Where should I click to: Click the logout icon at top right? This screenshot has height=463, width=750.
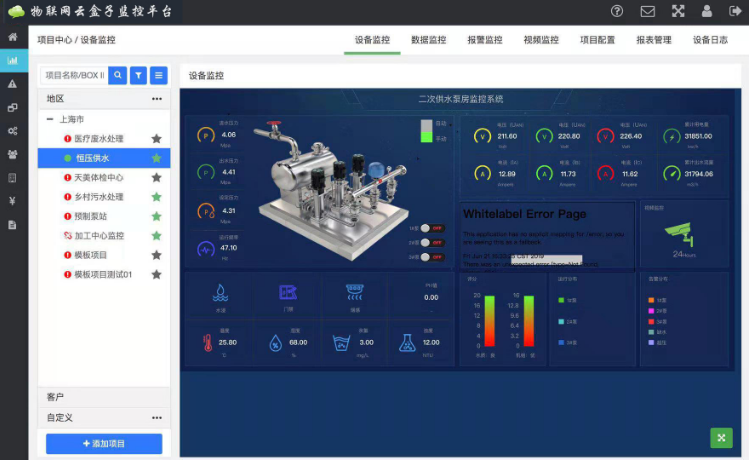(x=735, y=12)
